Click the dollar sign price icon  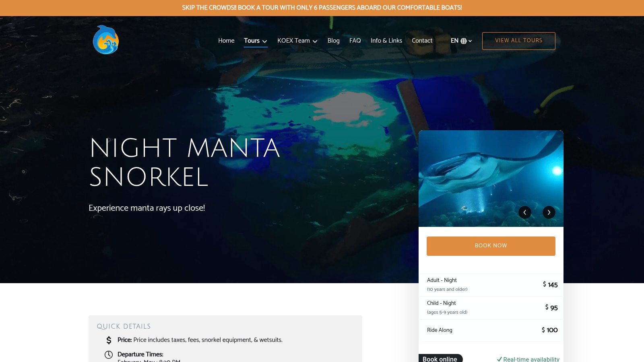coord(109,340)
